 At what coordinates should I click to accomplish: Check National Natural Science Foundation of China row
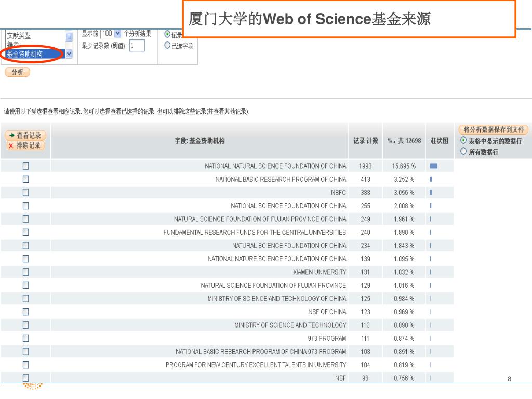pos(26,166)
